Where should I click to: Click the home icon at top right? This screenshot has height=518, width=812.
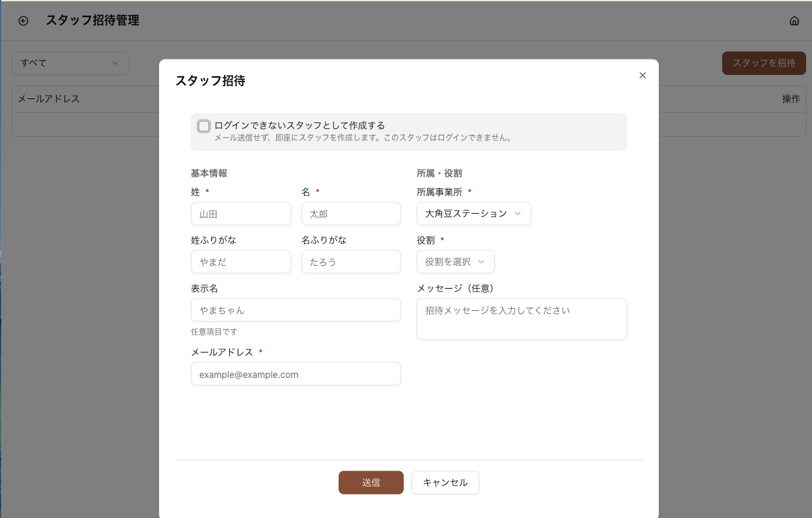(x=794, y=21)
